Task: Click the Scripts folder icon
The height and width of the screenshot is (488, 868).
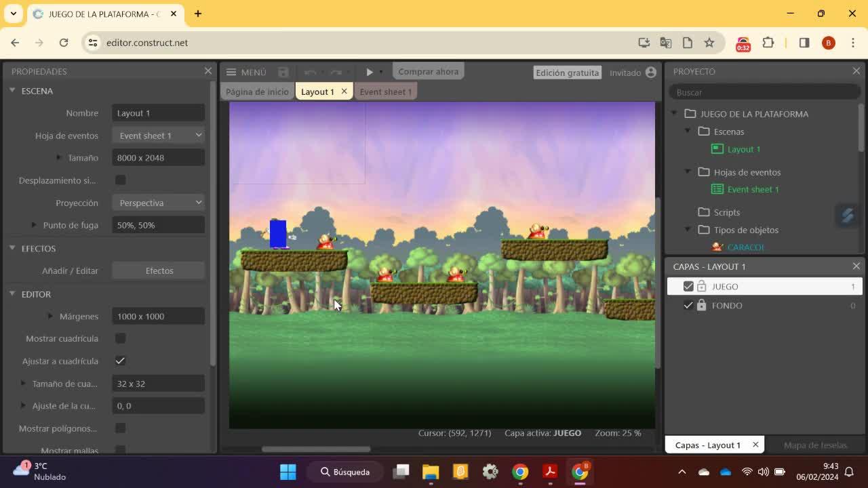Action: 704,212
